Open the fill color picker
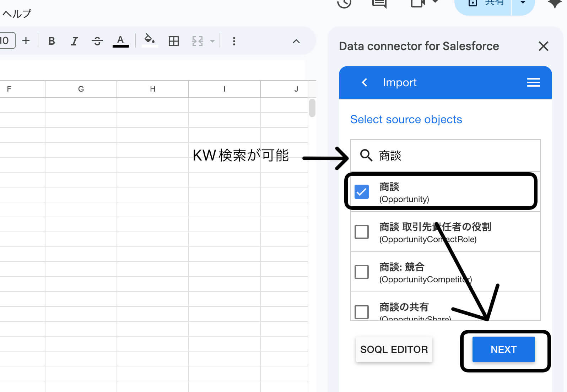The width and height of the screenshot is (567, 392). click(x=150, y=40)
